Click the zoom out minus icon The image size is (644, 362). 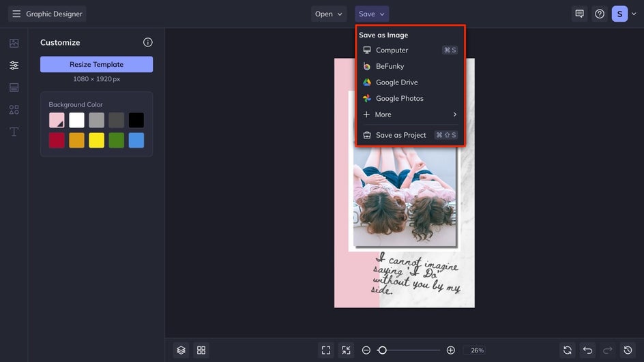[x=366, y=350]
